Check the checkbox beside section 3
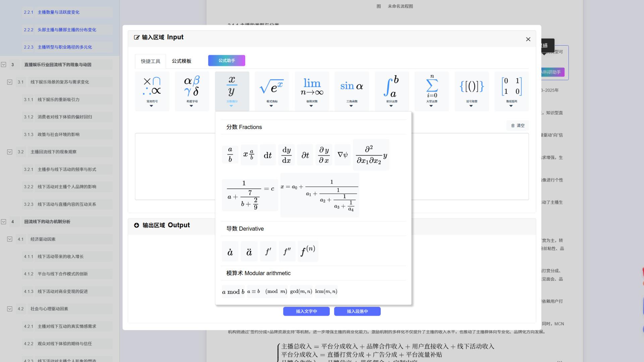This screenshot has height=362, width=644. pos(4,64)
